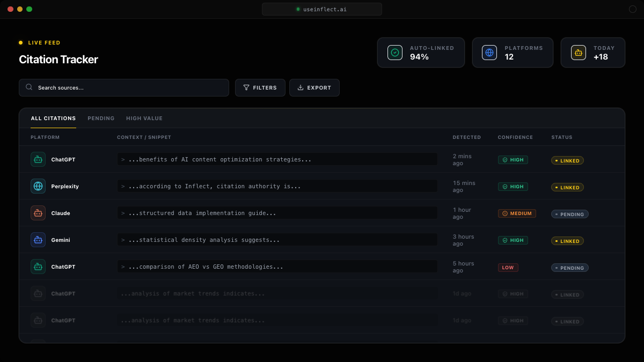Open the Filters button

(260, 87)
